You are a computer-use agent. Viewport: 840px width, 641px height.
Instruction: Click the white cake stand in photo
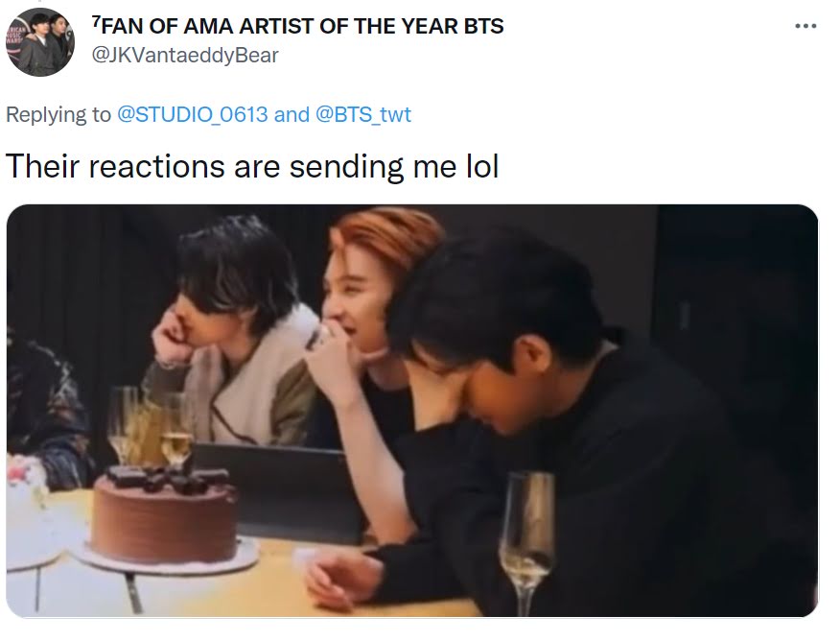(x=166, y=560)
